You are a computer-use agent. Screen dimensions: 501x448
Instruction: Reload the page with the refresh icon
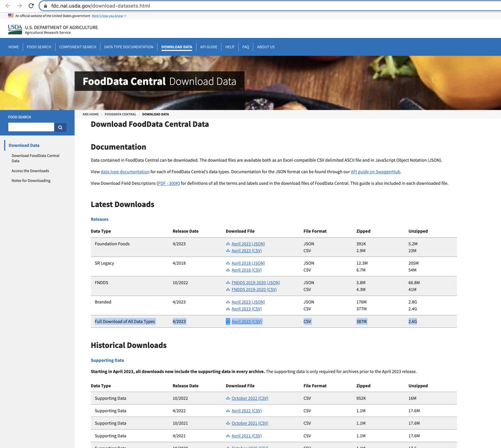pos(31,6)
